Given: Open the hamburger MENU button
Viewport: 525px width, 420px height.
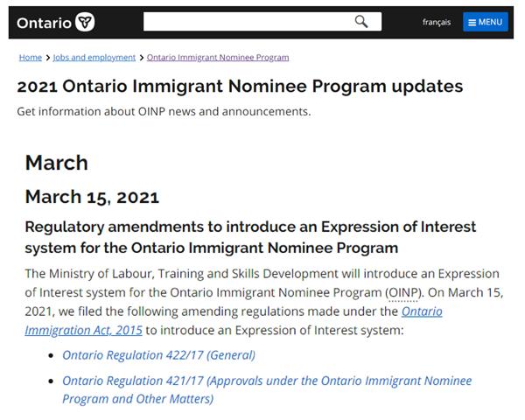Looking at the screenshot, I should click(x=485, y=22).
